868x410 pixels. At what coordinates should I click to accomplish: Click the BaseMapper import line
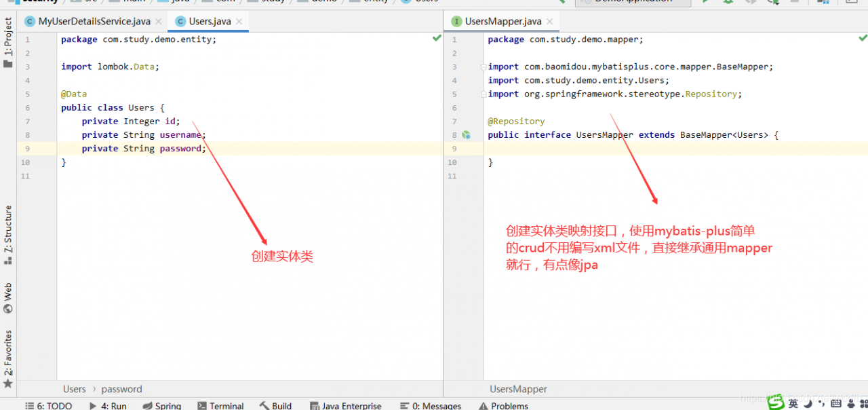(631, 67)
